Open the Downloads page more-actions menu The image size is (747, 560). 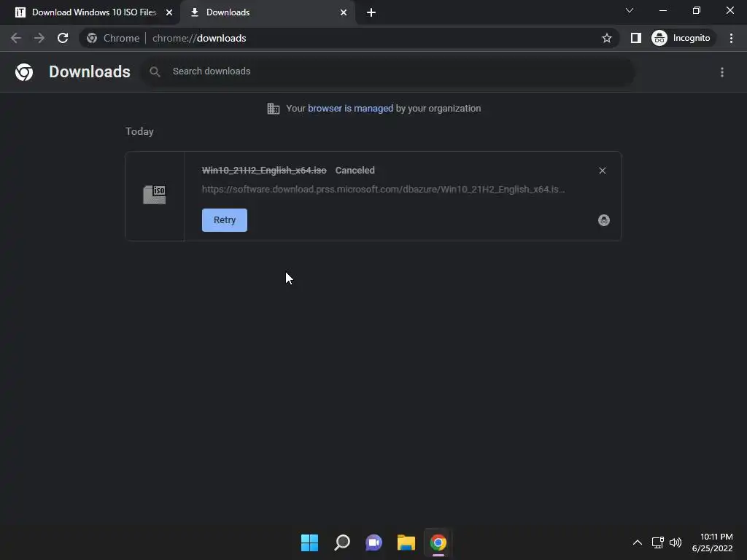[722, 72]
